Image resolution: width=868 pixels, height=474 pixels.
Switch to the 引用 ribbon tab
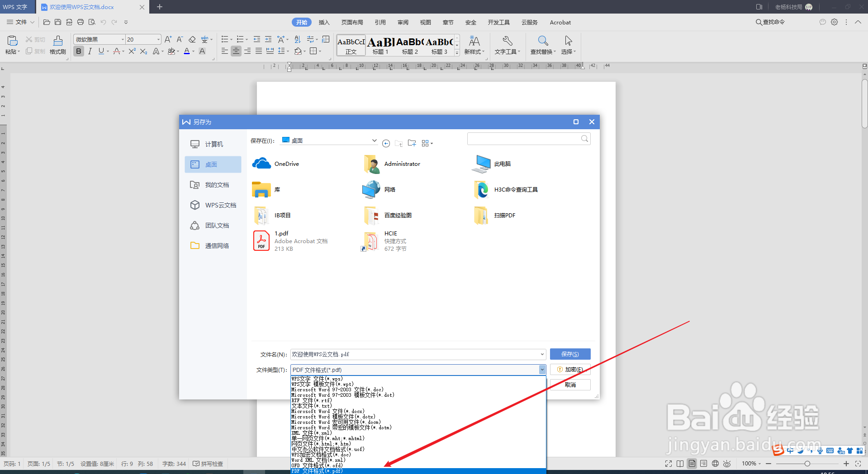pyautogui.click(x=380, y=22)
